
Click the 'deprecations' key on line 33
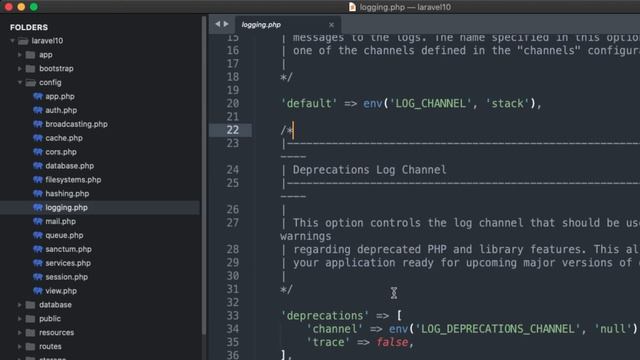[x=324, y=316]
